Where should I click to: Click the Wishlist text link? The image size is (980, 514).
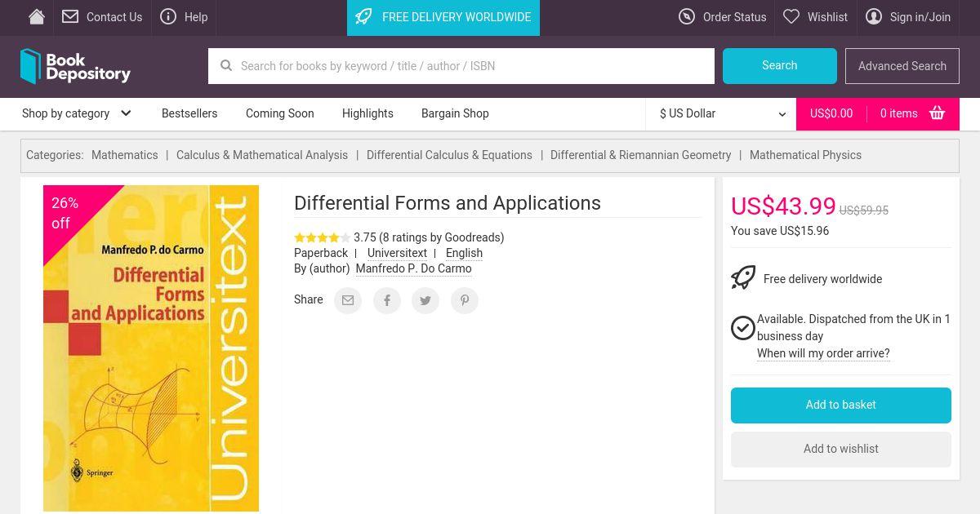click(x=828, y=17)
